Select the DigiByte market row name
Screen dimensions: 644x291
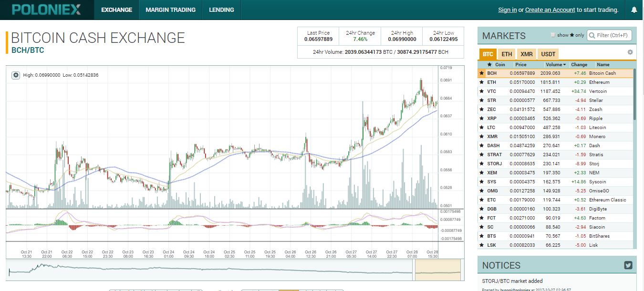598,209
